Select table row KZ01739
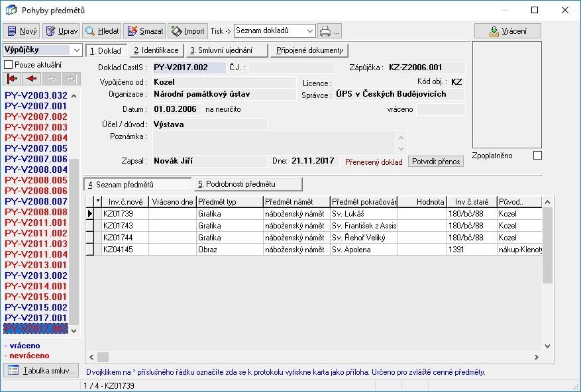The width and height of the screenshot is (581, 392). pos(314,214)
